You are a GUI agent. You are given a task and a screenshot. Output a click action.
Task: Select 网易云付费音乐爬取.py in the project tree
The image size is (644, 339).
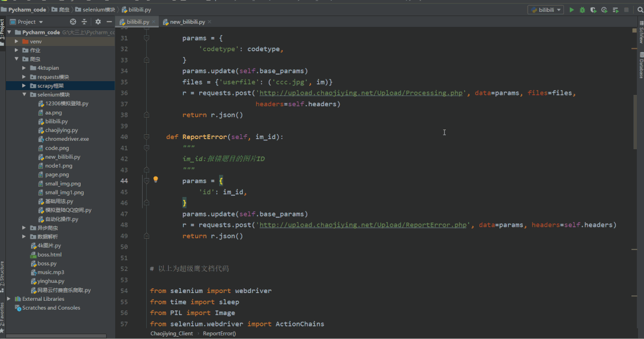pos(64,290)
